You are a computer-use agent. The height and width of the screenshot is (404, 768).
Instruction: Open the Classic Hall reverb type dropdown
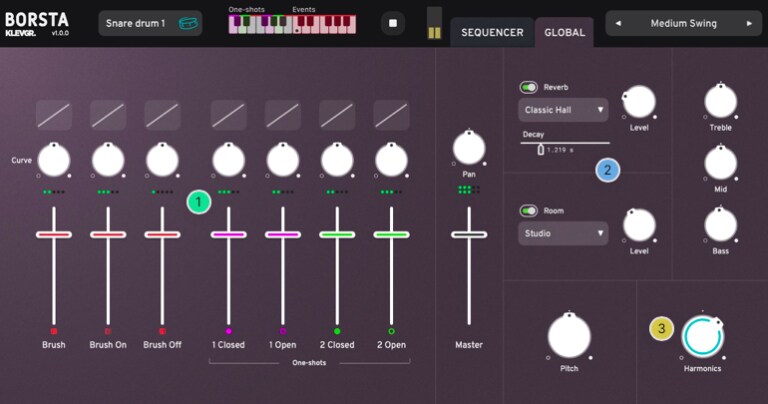(x=563, y=110)
